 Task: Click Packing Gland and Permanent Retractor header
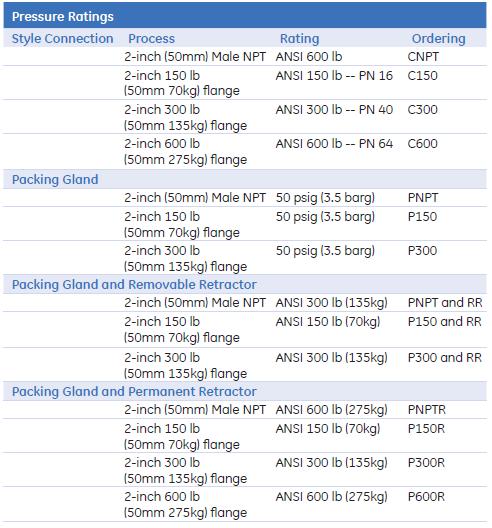click(134, 392)
